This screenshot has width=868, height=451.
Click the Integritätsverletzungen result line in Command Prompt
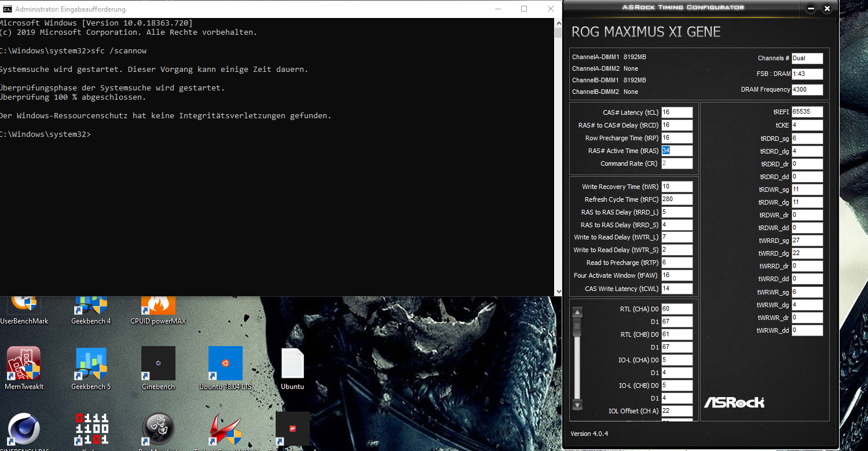(x=165, y=116)
